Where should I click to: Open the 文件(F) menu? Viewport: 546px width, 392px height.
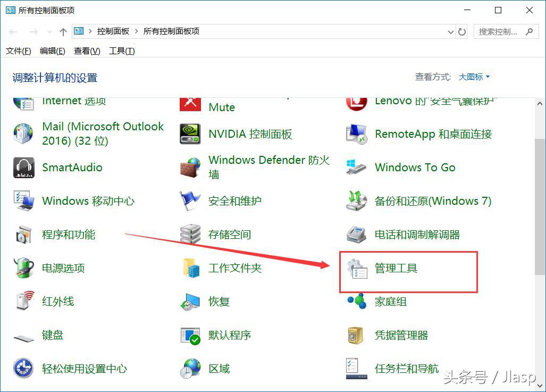click(x=19, y=51)
